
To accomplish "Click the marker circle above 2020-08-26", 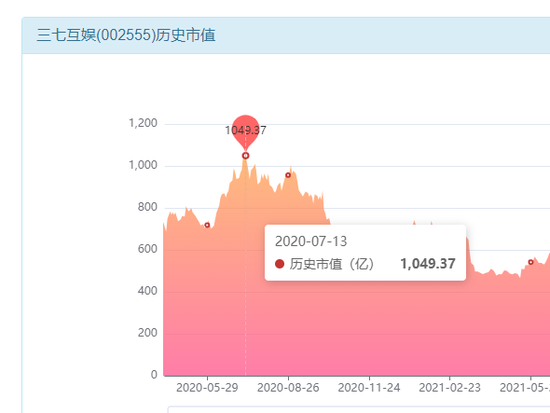I will (288, 175).
